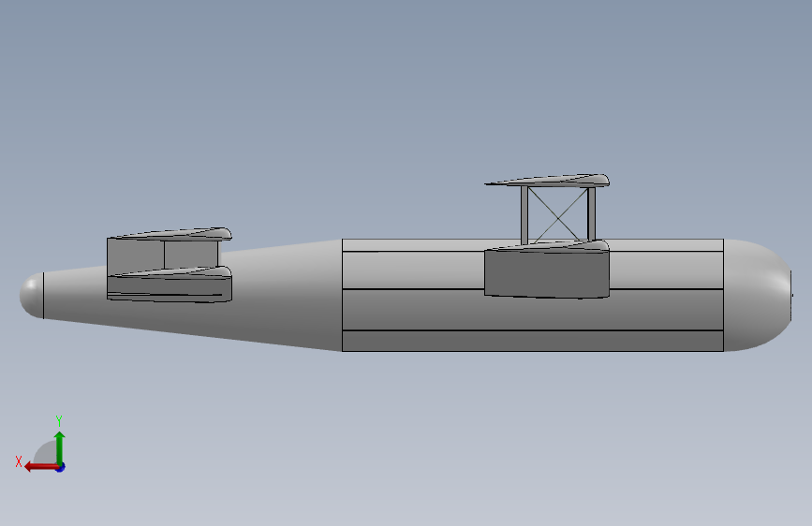Click the blue Z axis dot on triad
This screenshot has height=526, width=812.
coord(61,467)
